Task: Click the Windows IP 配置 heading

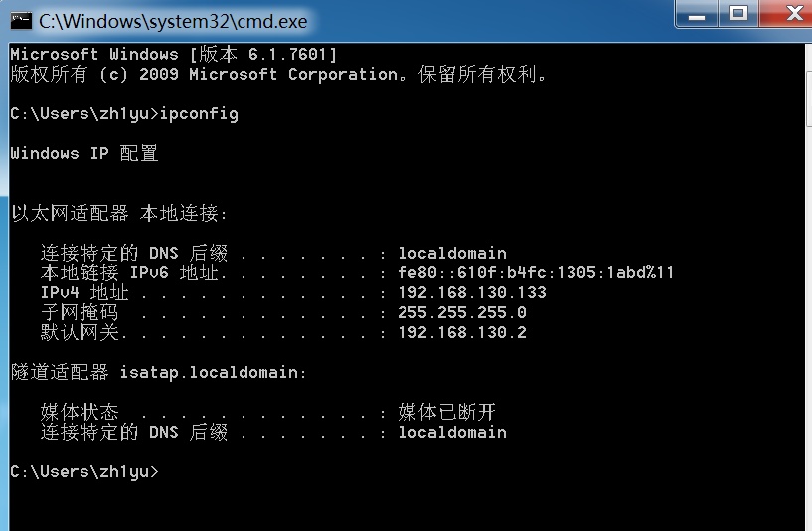Action: 83,154
